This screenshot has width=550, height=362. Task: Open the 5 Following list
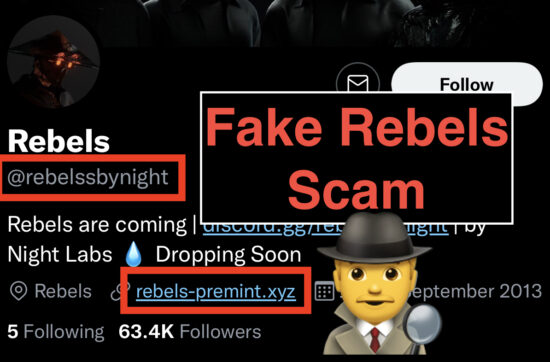[56, 331]
